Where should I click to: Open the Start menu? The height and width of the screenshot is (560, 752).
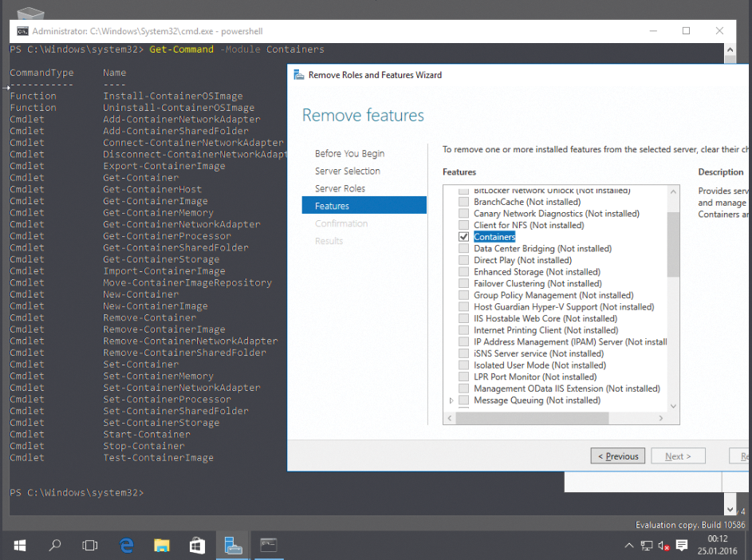pos(19,546)
